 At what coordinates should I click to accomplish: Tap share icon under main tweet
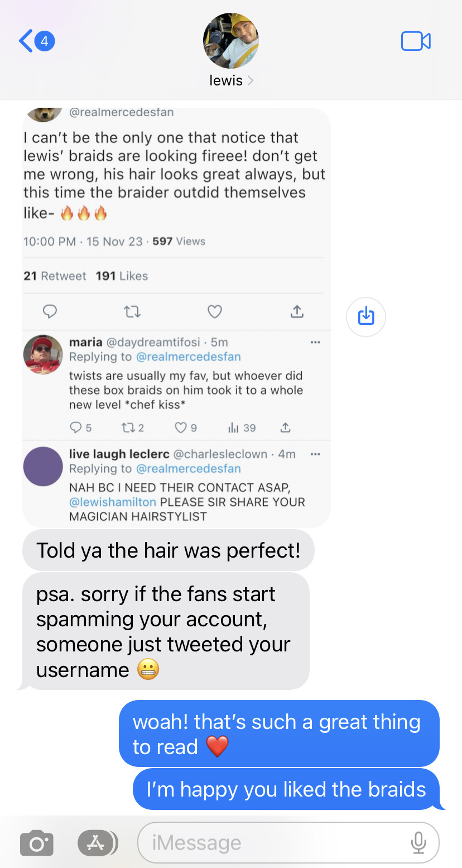point(297,311)
